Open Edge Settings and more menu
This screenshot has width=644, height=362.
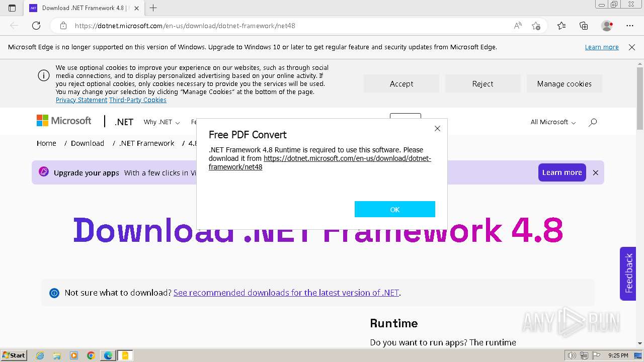coord(630,26)
